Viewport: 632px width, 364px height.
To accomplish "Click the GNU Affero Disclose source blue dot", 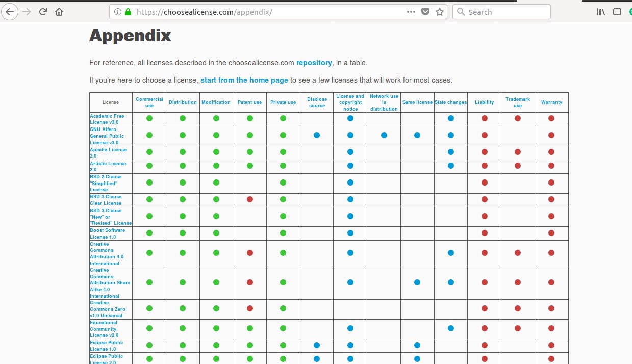I will [x=317, y=135].
